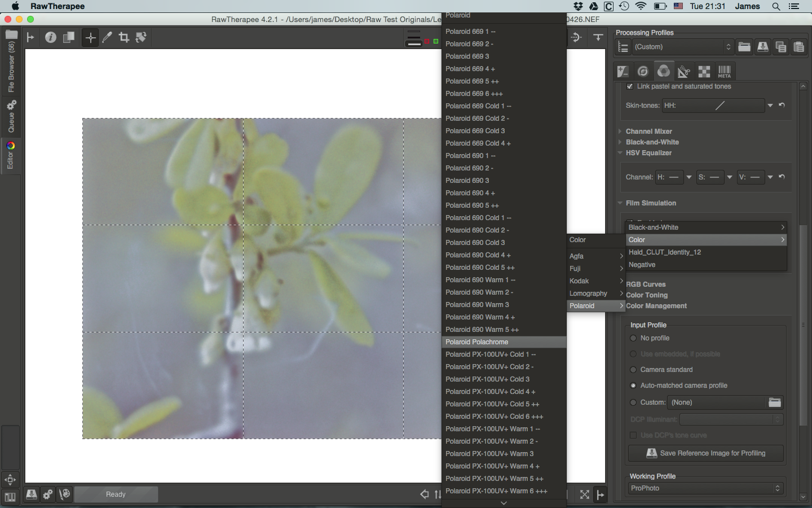Open the File Browser (56) side tab

pyautogui.click(x=11, y=62)
